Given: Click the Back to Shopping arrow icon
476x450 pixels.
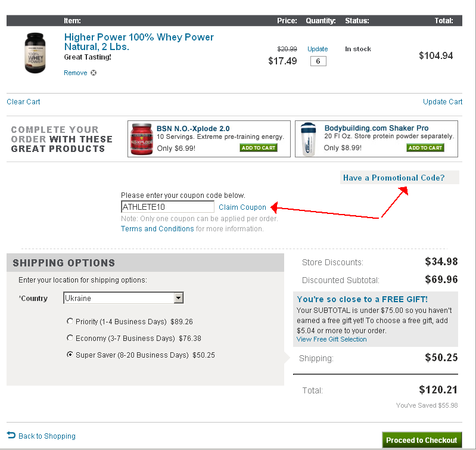Looking at the screenshot, I should click(11, 436).
